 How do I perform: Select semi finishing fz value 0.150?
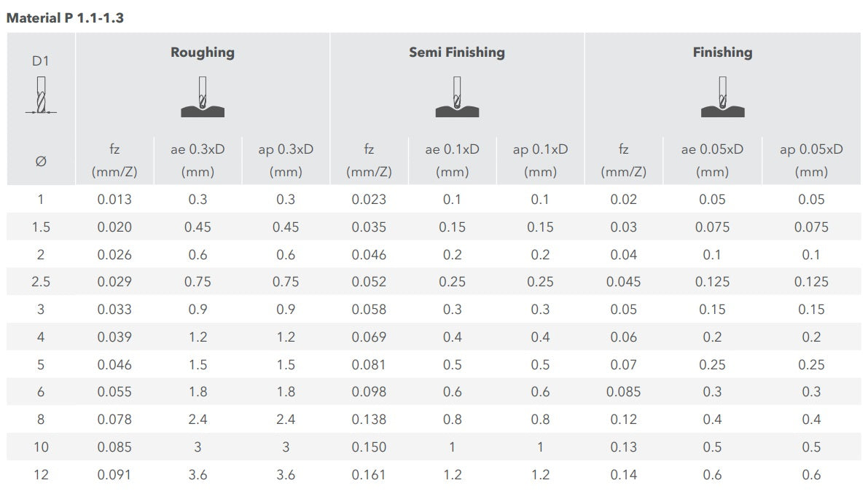tap(369, 447)
